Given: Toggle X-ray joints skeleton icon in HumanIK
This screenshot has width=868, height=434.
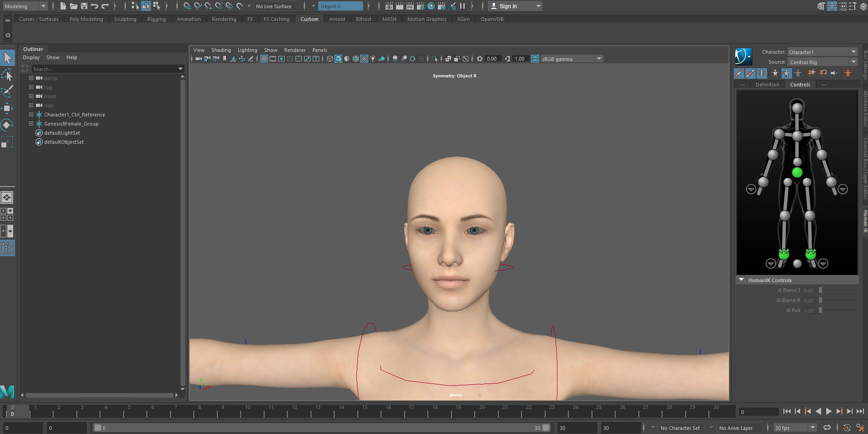Looking at the screenshot, I should 762,73.
